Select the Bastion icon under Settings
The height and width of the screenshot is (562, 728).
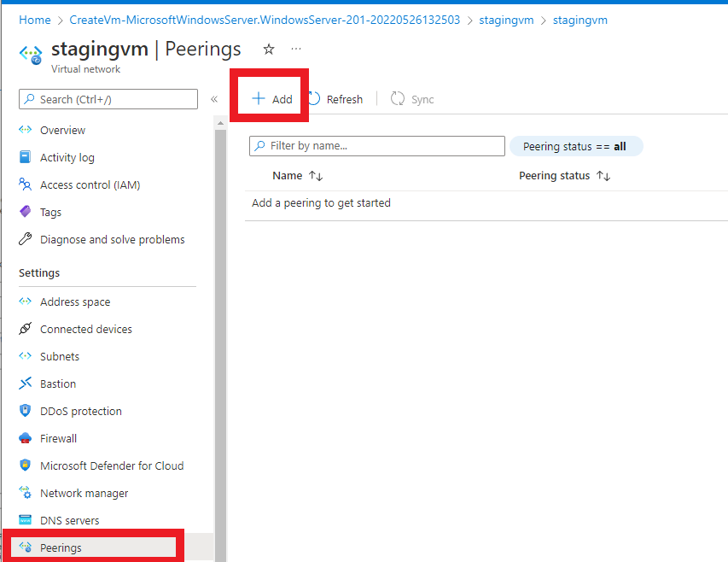(26, 383)
